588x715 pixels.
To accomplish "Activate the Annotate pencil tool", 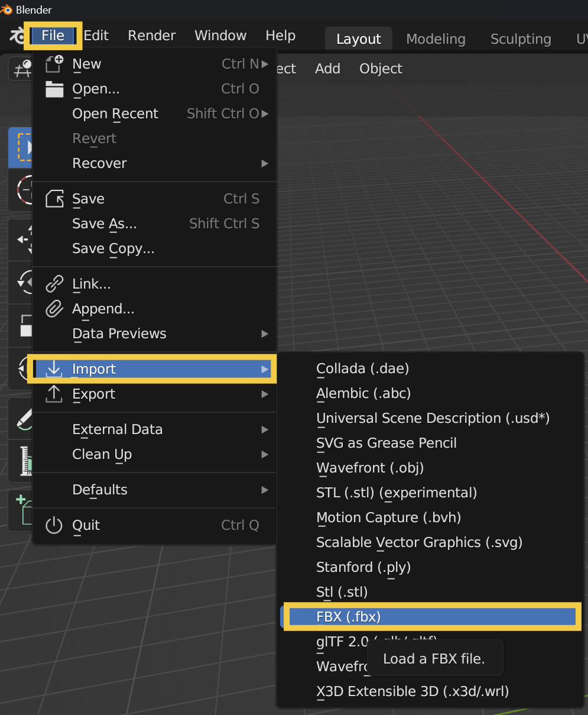I will 21,419.
